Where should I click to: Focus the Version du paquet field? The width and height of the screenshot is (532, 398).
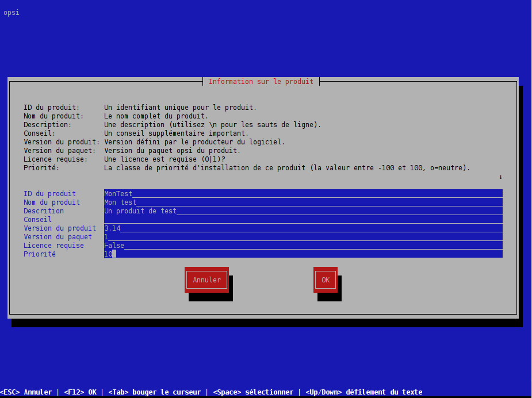pos(303,237)
